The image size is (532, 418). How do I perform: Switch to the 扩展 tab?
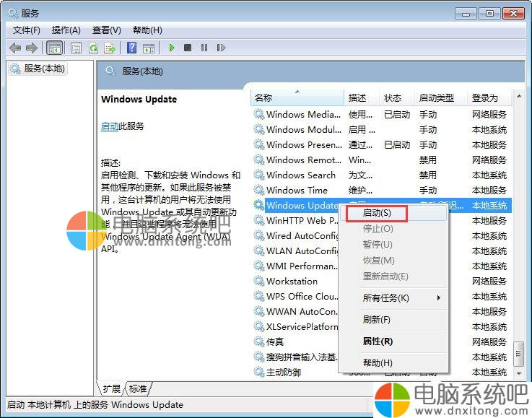pos(112,389)
